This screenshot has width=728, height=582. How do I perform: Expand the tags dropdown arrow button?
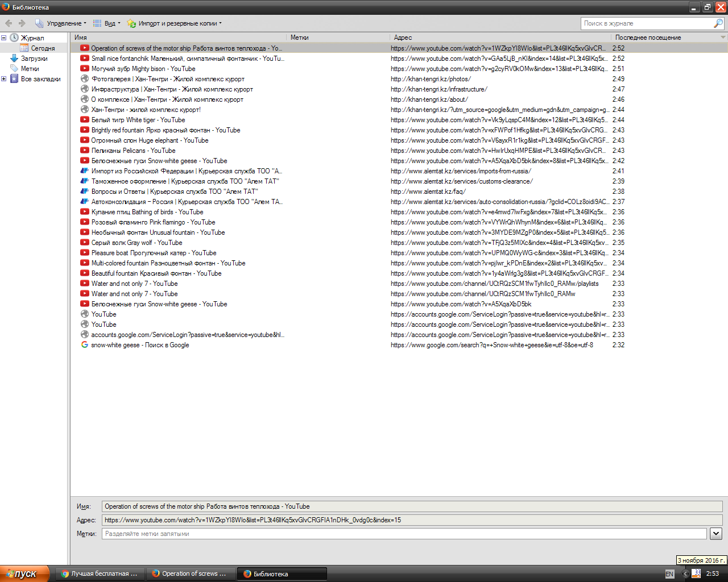pos(716,534)
